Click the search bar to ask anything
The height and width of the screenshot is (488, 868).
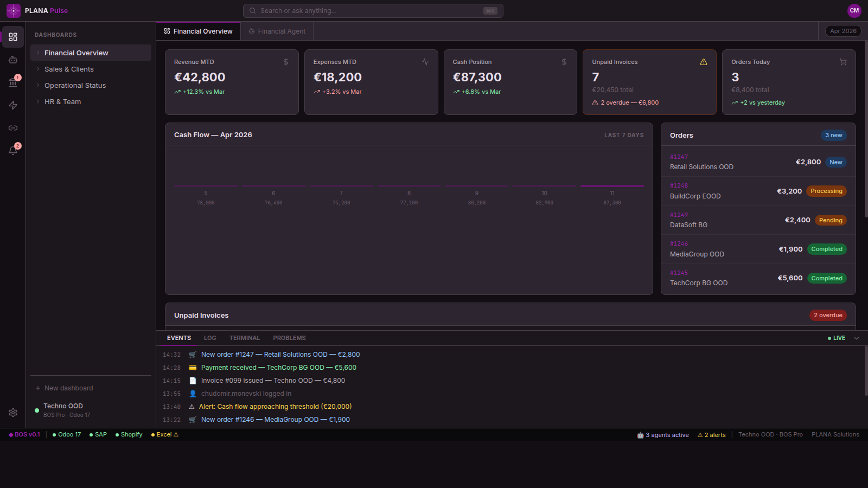(373, 10)
